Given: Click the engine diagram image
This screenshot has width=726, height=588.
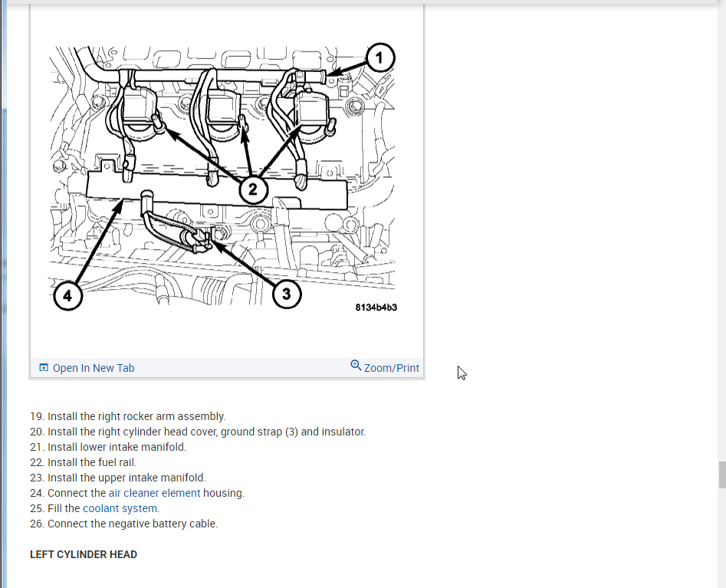Looking at the screenshot, I should 223,177.
